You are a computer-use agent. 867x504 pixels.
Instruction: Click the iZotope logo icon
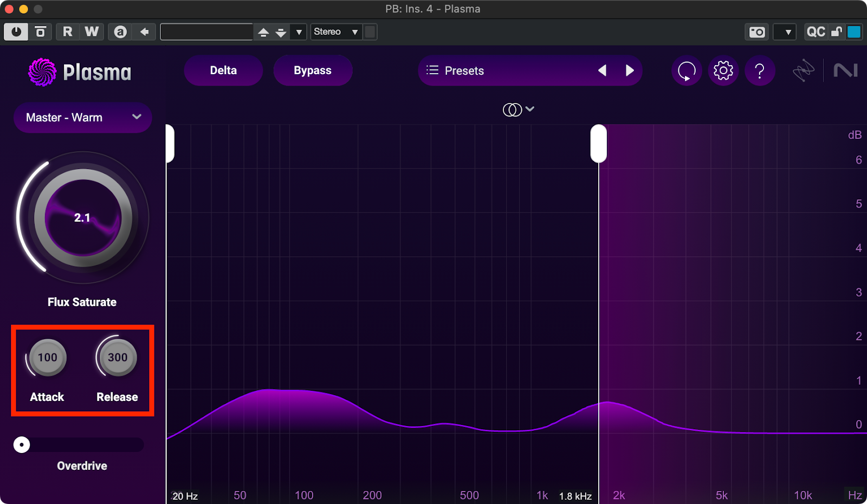coord(804,70)
